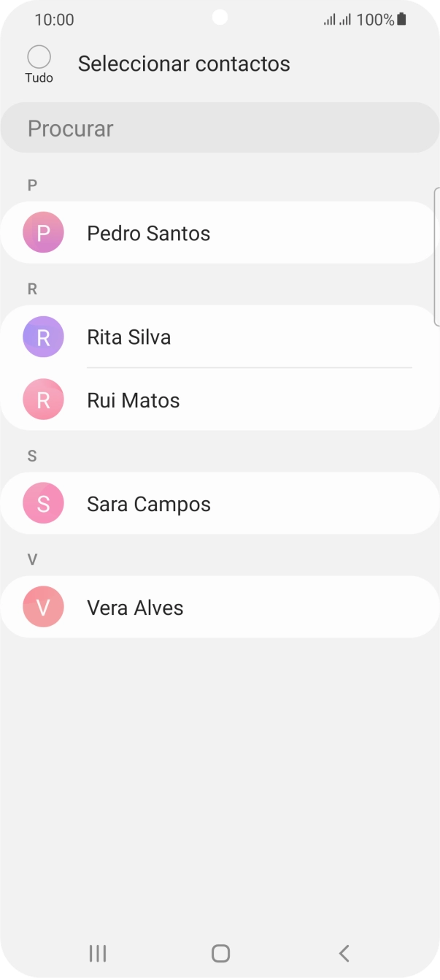Select the Rita Silva contact name
Image resolution: width=440 pixels, height=980 pixels.
coord(128,337)
